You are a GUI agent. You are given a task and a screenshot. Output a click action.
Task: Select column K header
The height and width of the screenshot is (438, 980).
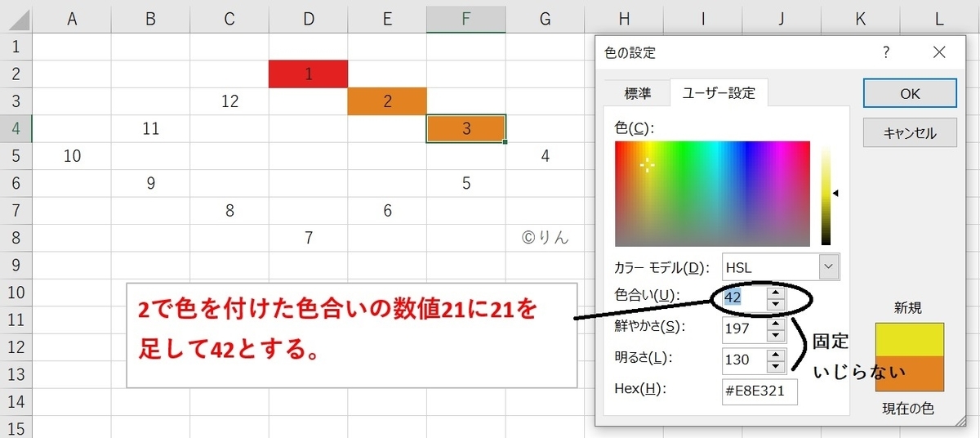point(861,18)
